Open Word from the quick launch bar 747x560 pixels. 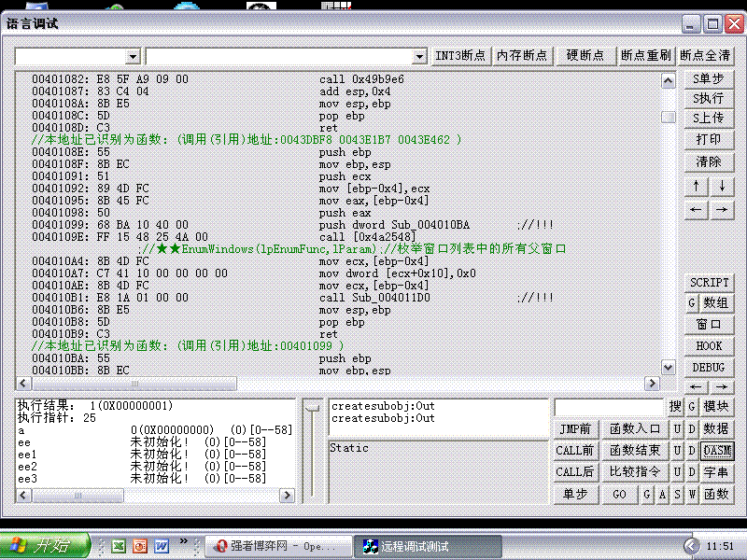pos(162,546)
